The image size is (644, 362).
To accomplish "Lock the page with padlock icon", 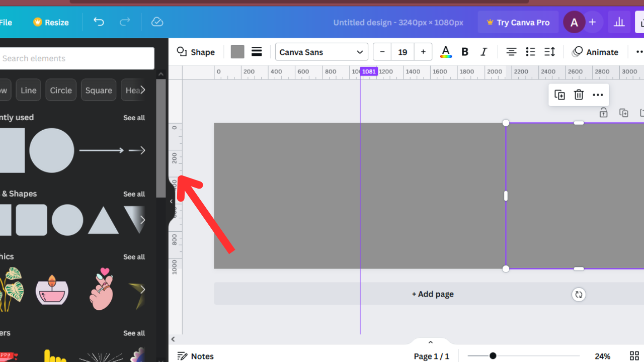I will (x=603, y=113).
